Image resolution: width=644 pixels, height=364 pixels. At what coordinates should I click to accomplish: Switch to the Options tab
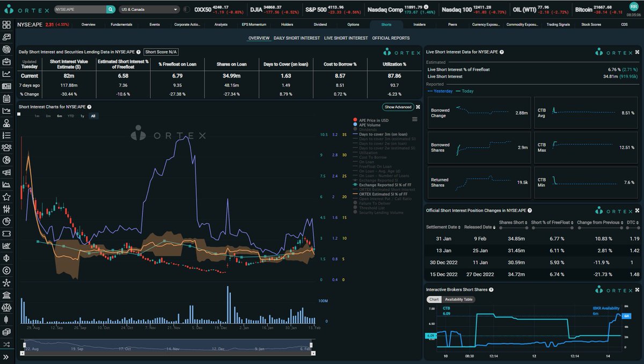(353, 25)
